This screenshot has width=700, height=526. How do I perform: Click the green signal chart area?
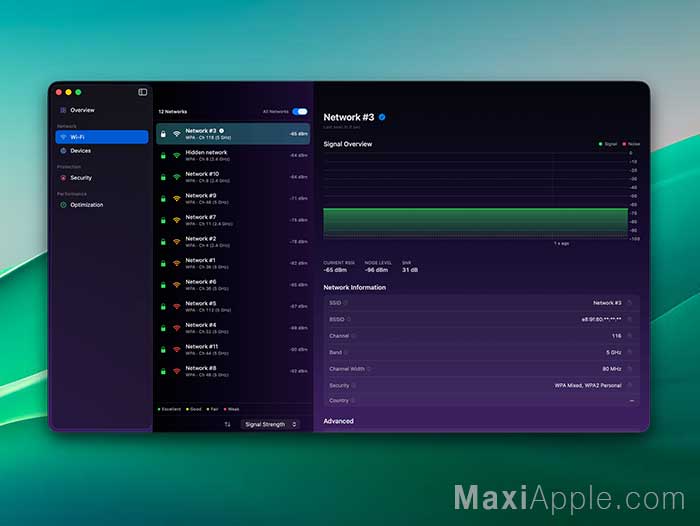[x=475, y=222]
